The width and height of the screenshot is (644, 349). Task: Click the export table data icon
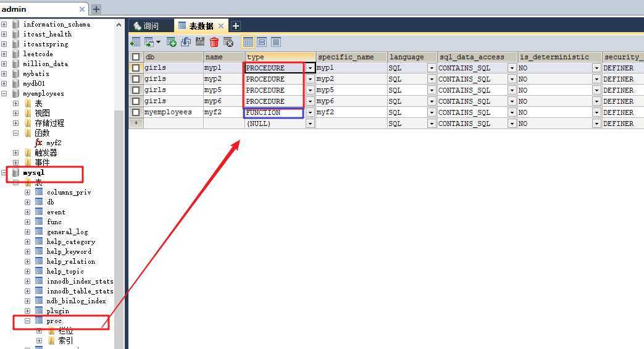[135, 42]
